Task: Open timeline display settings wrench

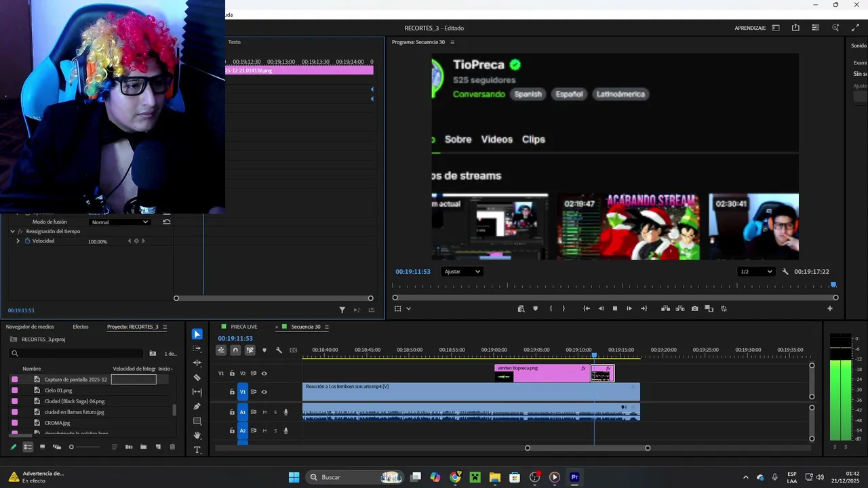Action: pos(279,350)
